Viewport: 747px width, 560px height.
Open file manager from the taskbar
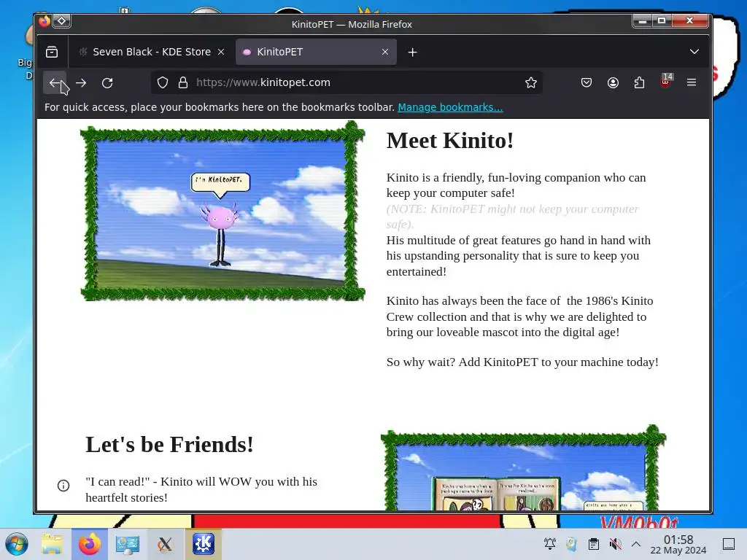pyautogui.click(x=52, y=544)
